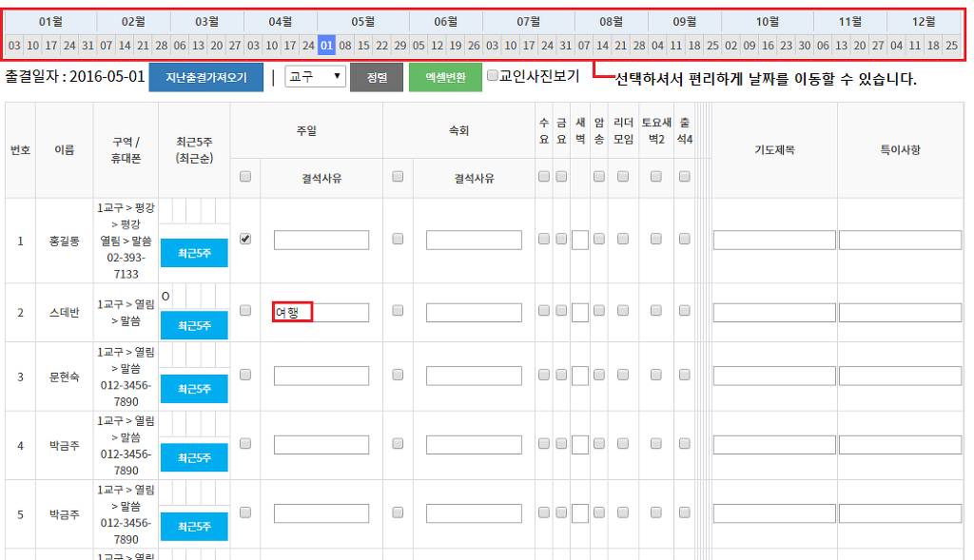The height and width of the screenshot is (560, 974).
Task: Click 문현숙's 속회 결석사유 input field
Action: click(474, 376)
